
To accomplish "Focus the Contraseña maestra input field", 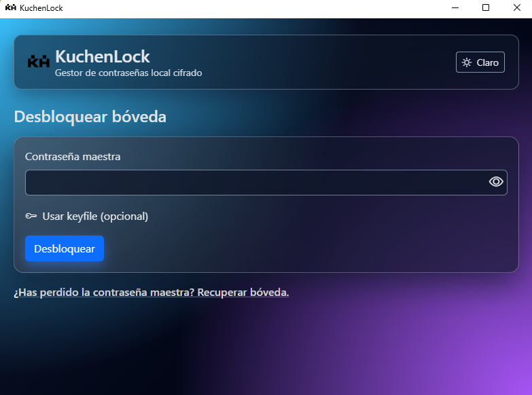I will tap(255, 183).
